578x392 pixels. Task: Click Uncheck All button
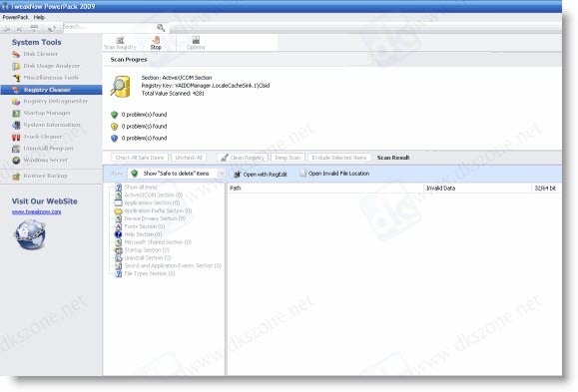(189, 158)
